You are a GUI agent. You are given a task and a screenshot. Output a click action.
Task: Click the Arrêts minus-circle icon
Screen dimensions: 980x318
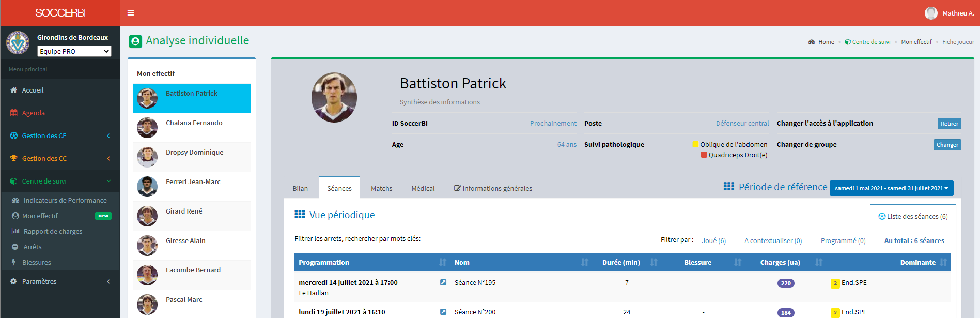click(15, 247)
